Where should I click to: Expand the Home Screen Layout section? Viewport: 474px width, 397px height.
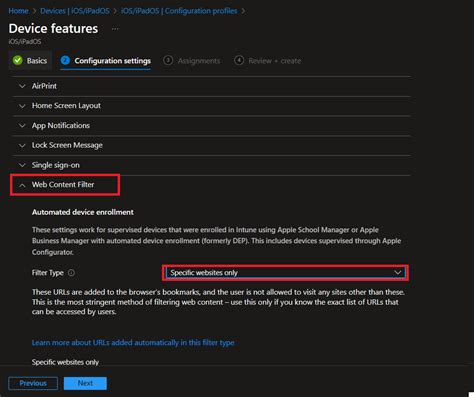211,106
